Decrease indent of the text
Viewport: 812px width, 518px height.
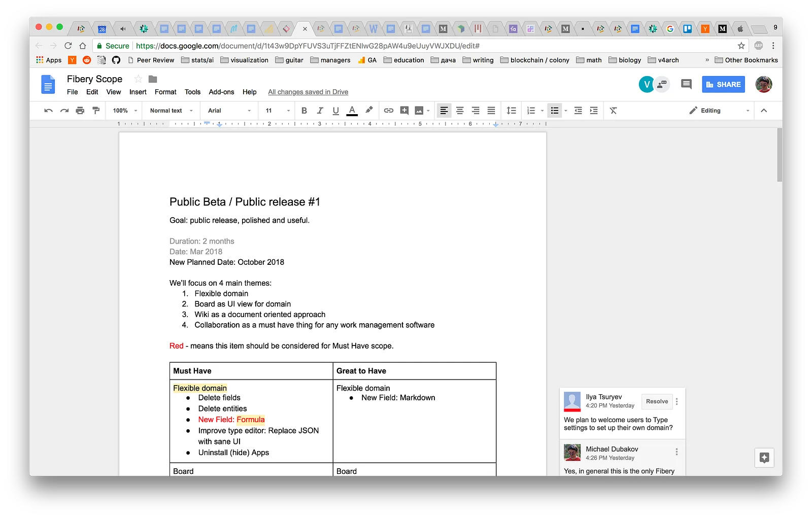coord(578,111)
